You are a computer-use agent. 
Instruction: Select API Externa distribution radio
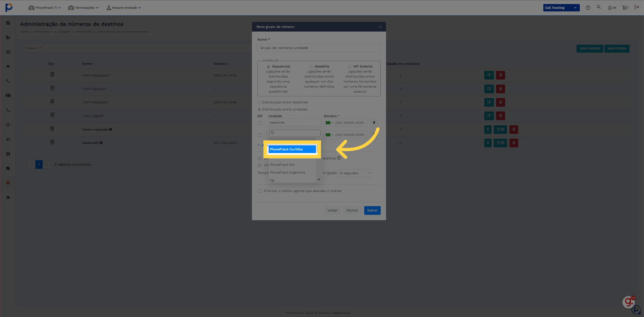click(x=350, y=66)
